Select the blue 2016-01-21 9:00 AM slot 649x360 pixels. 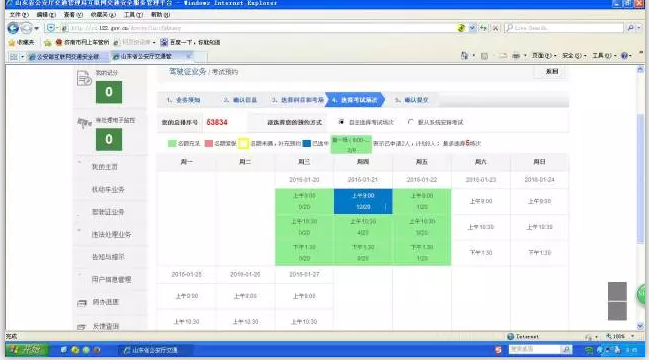click(363, 201)
